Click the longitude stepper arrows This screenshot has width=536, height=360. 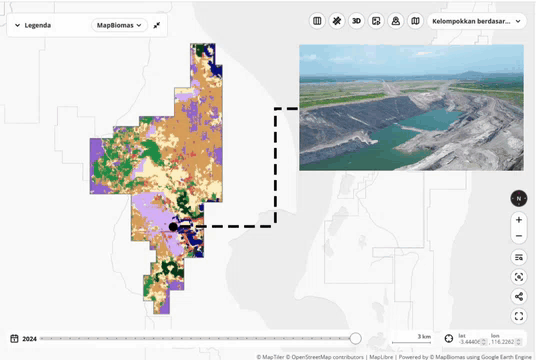pyautogui.click(x=519, y=342)
